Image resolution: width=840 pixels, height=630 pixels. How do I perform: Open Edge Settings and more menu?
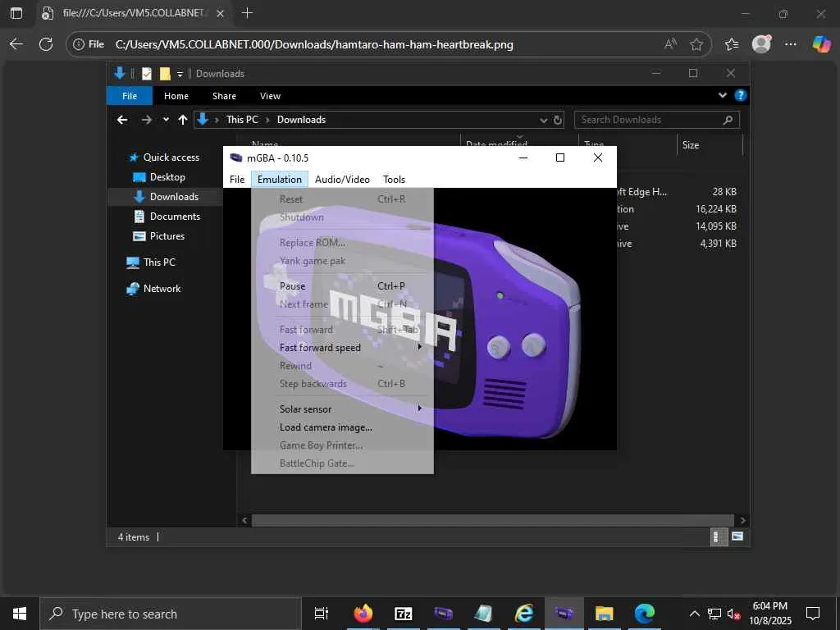790,44
